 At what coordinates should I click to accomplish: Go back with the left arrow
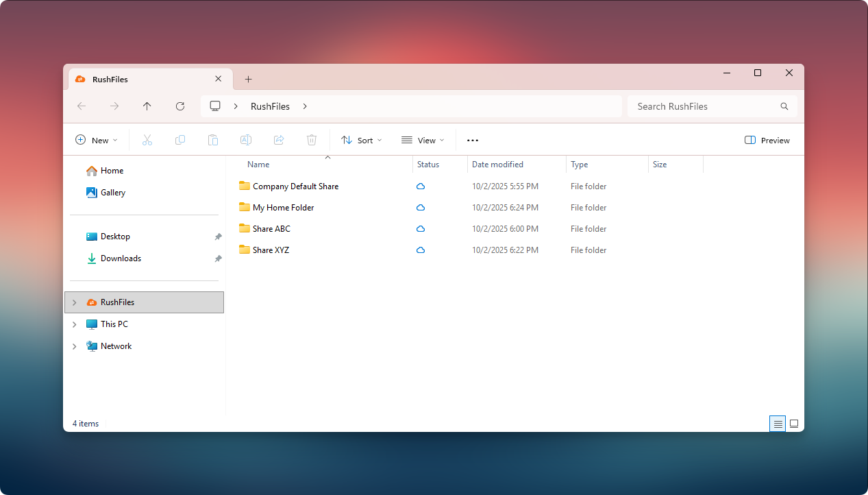[82, 106]
